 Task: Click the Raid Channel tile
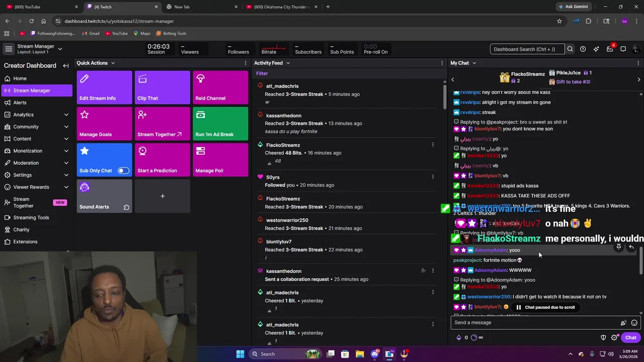click(220, 87)
